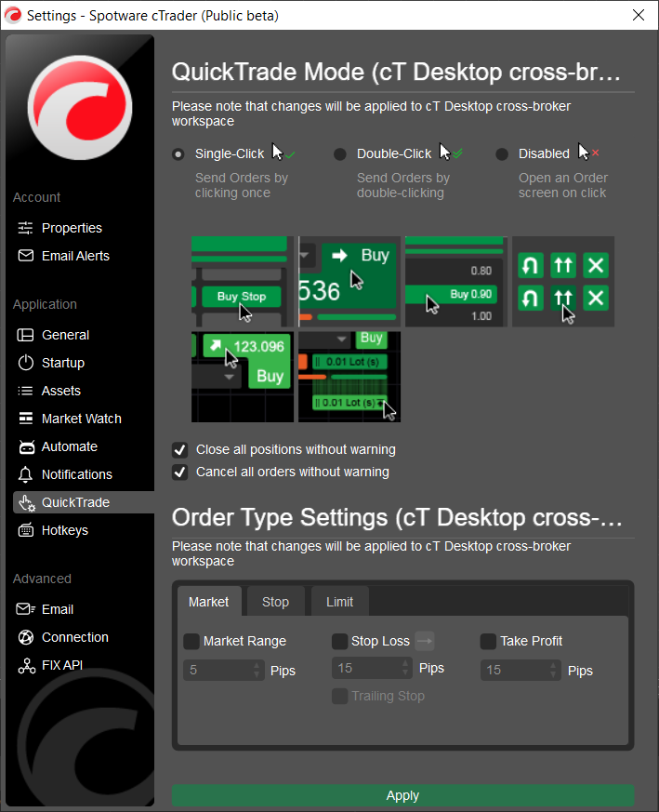This screenshot has height=812, width=659.
Task: Click the 123.096 Buy preview thumbnail
Action: pyautogui.click(x=243, y=377)
